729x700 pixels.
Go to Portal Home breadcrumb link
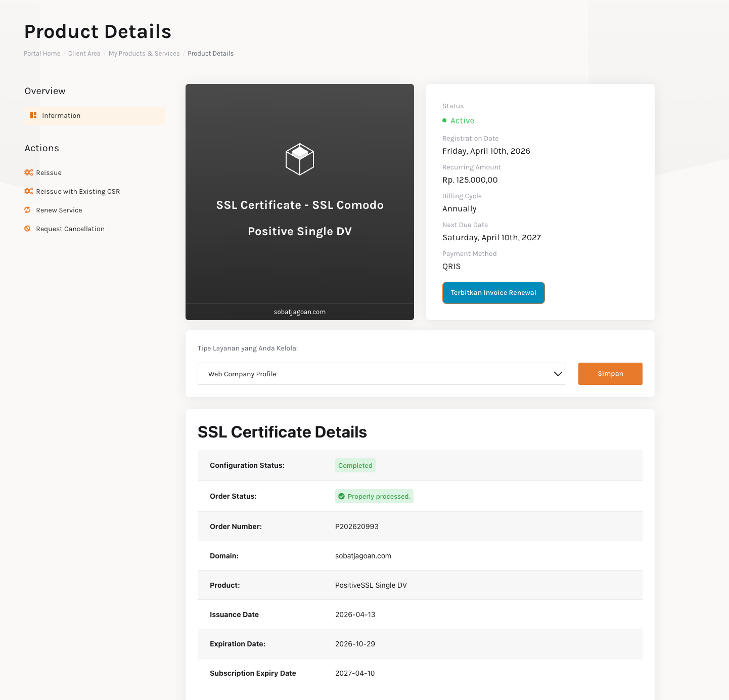(42, 54)
